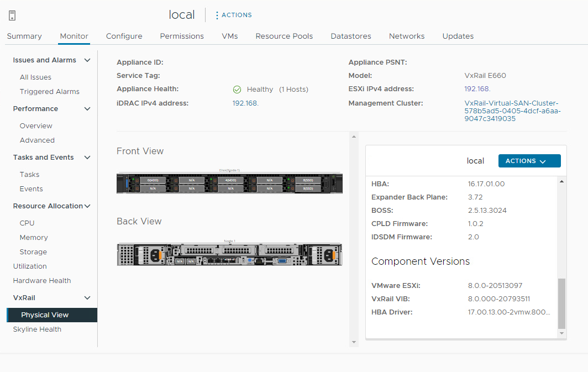
Task: Click the down arrow of the details panel scrollbar
Action: (561, 333)
